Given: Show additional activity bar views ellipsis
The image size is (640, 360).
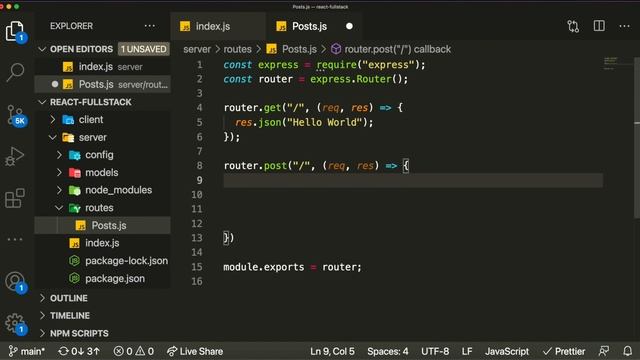Looking at the screenshot, I should (x=15, y=239).
